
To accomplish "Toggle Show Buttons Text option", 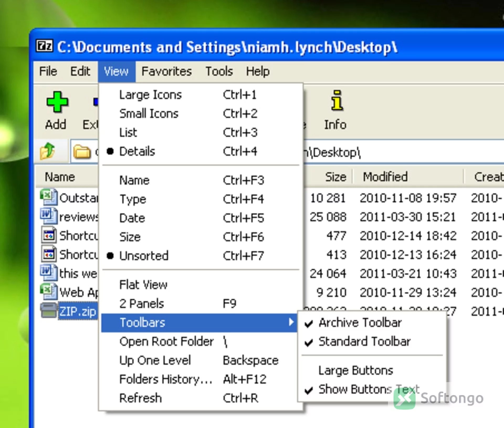I will point(372,389).
